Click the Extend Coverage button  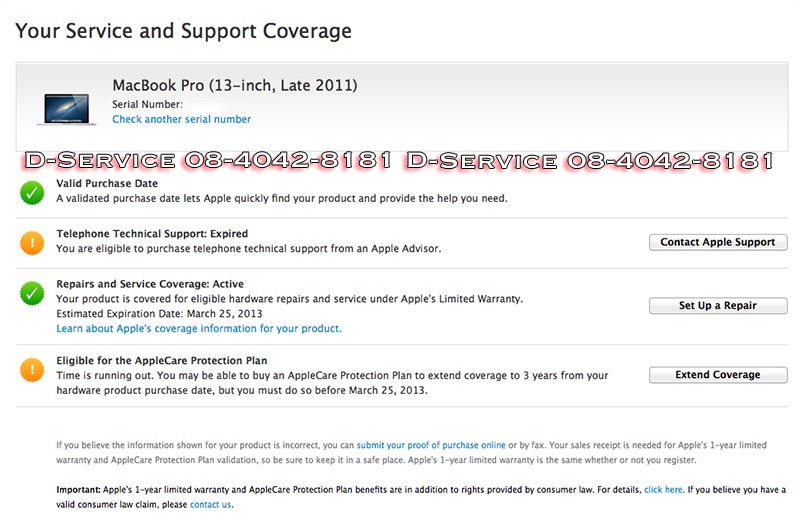[717, 375]
